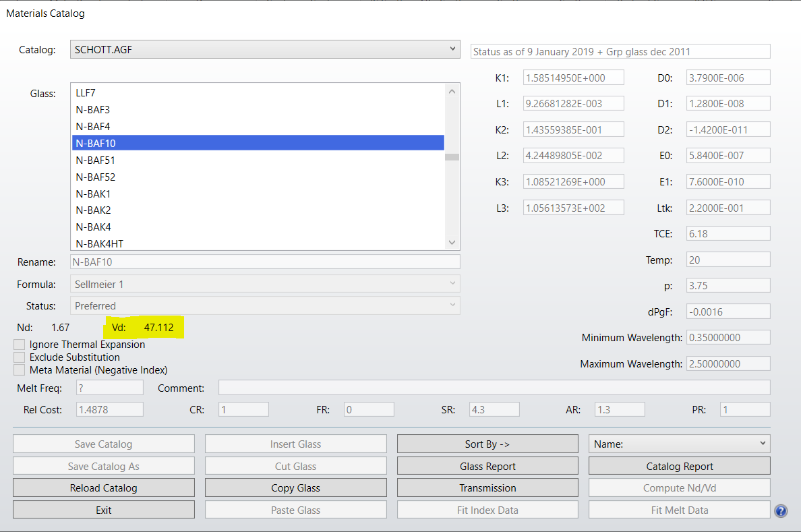
Task: Click the blue help question mark icon
Action: pyautogui.click(x=781, y=511)
